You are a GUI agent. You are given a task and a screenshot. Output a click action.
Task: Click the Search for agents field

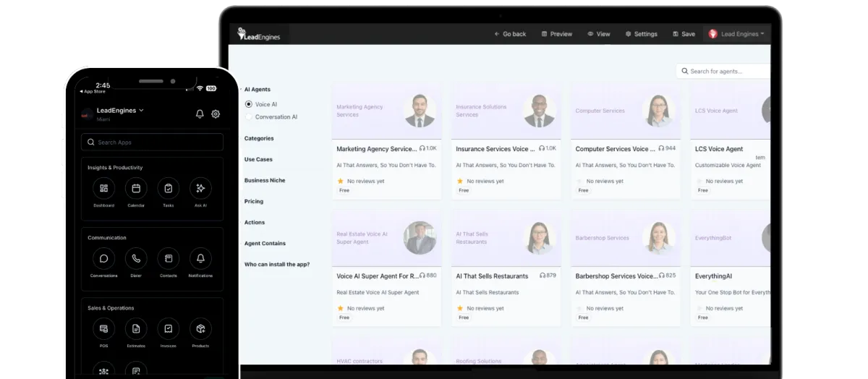pos(723,71)
